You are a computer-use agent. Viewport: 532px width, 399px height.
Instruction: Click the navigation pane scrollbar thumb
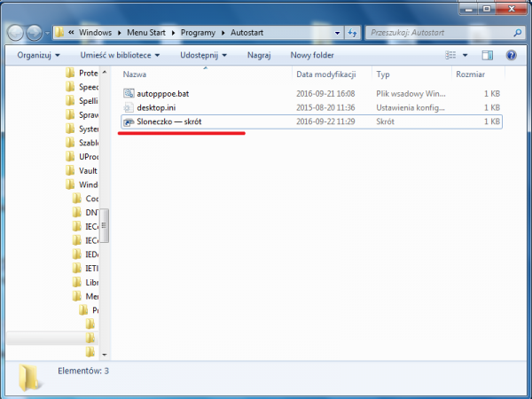104,225
